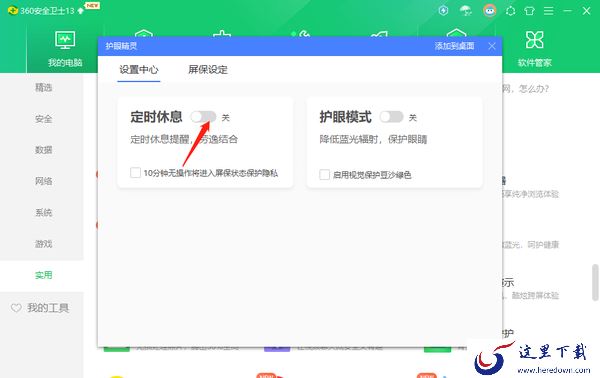Click the 360安全卫士13 logo icon
The image size is (600, 378).
pos(13,10)
